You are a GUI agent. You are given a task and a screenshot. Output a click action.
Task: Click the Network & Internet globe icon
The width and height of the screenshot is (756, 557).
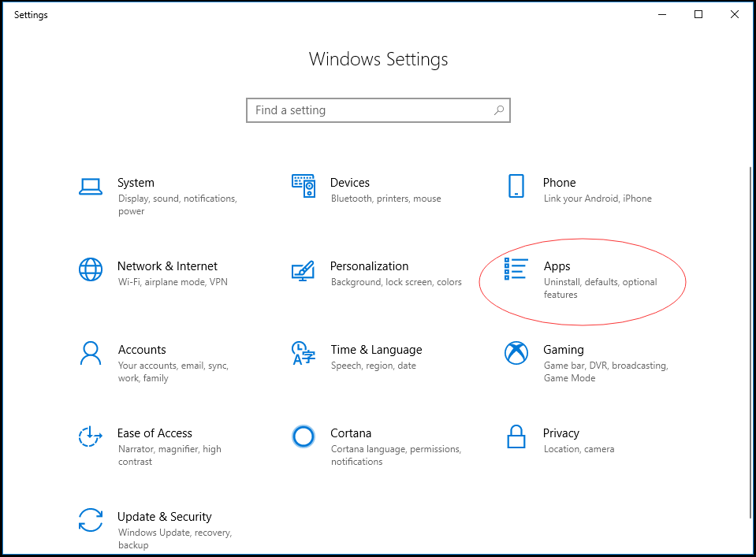(x=90, y=269)
